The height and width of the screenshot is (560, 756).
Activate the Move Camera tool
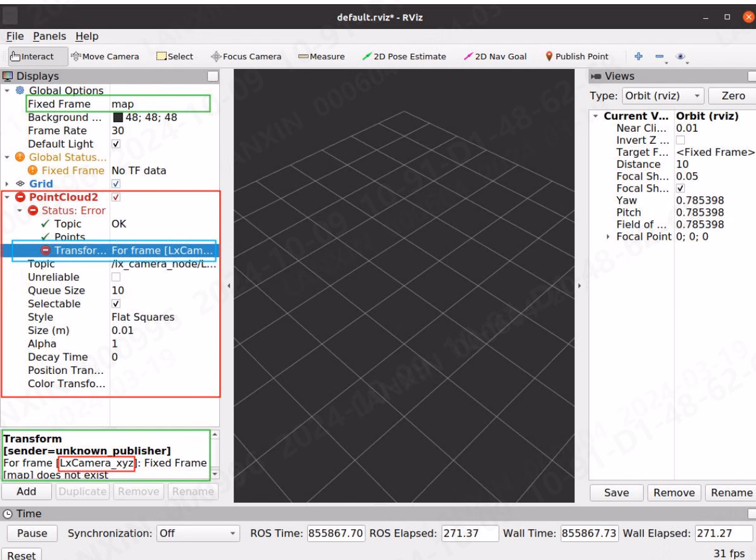pyautogui.click(x=105, y=56)
